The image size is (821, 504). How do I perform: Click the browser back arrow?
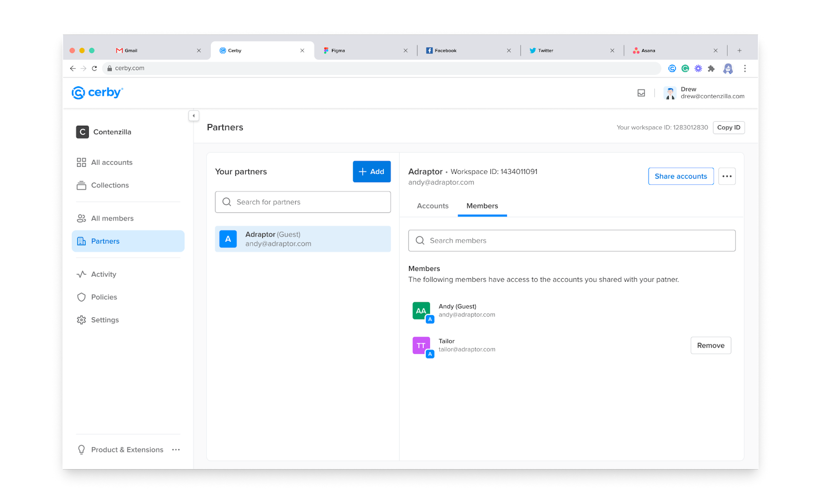tap(73, 68)
